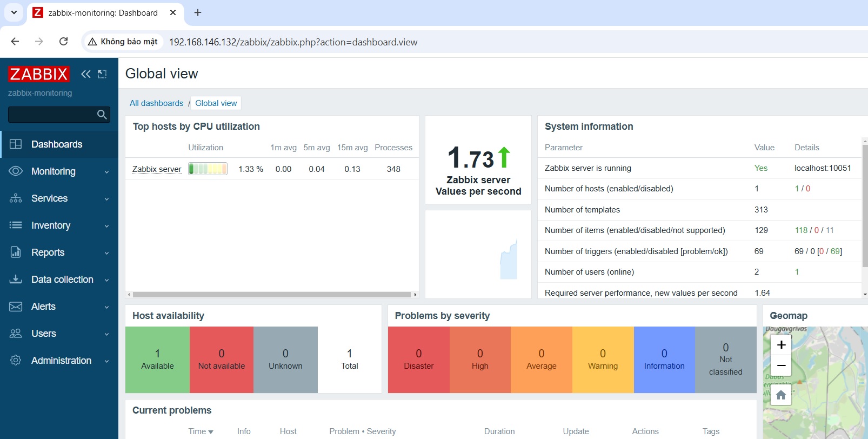This screenshot has height=439, width=868.
Task: Reload the page with browser refresh icon
Action: click(63, 42)
